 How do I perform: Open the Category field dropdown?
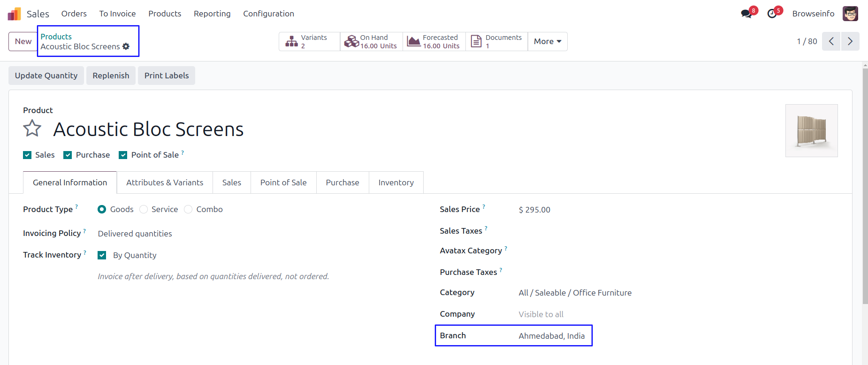pos(575,293)
